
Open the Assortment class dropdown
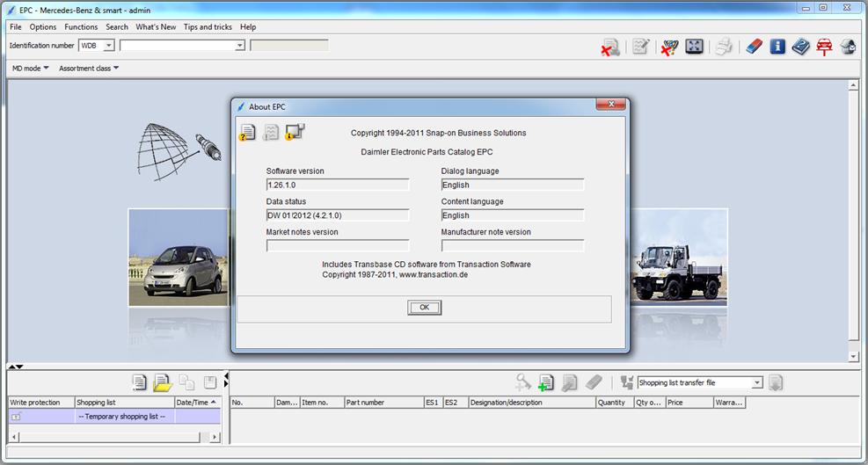89,68
